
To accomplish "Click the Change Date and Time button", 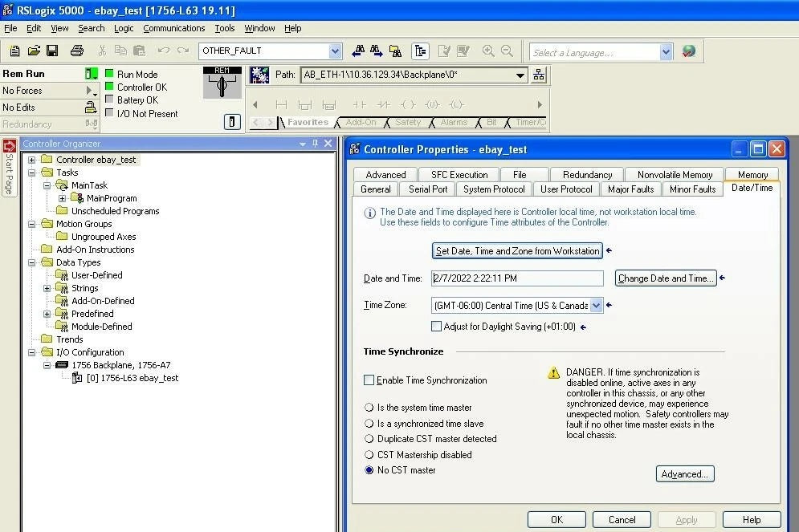I will [666, 278].
